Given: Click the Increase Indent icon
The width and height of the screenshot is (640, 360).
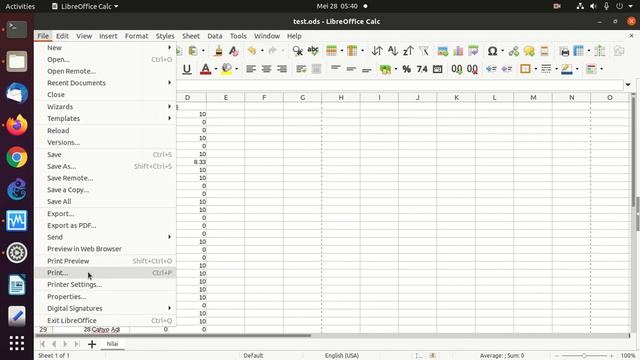Looking at the screenshot, I should (x=491, y=69).
